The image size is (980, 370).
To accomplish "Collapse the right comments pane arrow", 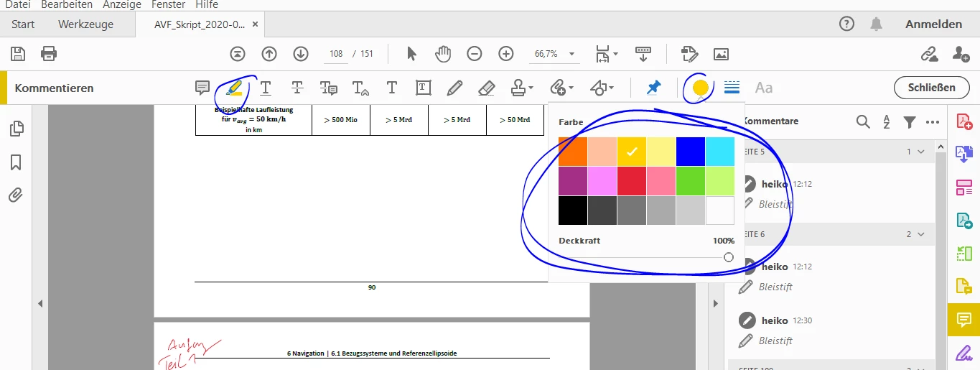I will (715, 304).
